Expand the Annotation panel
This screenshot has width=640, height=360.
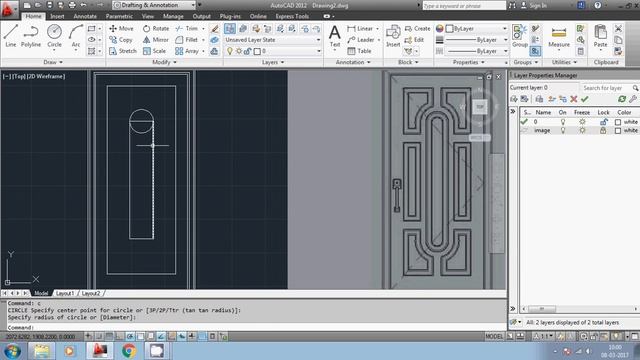[x=353, y=62]
